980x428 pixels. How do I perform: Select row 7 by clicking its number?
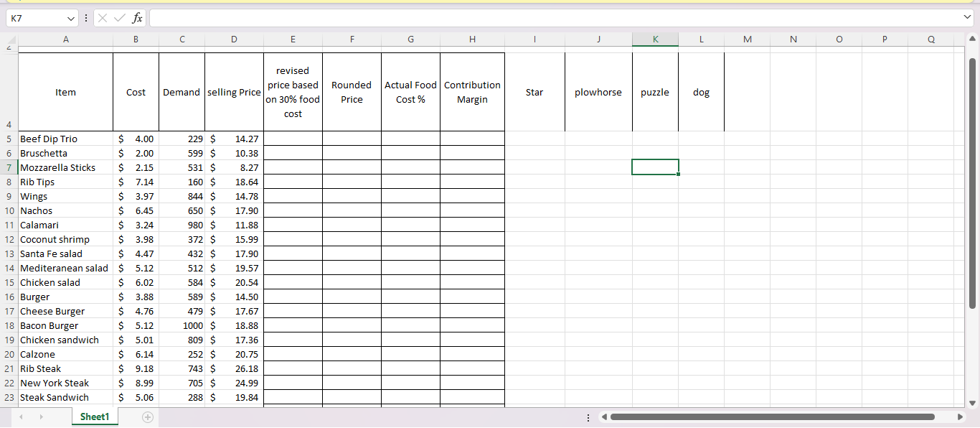(9, 167)
